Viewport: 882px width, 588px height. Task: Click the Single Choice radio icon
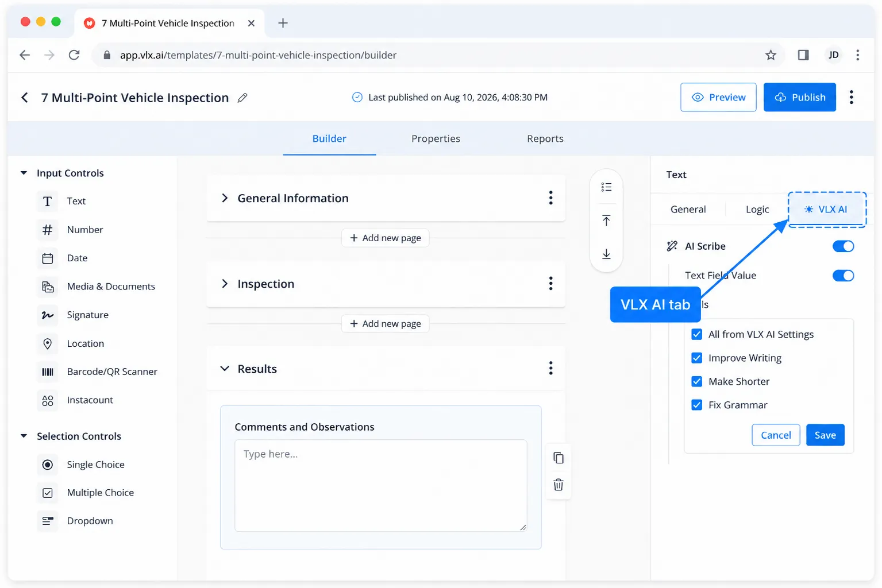click(x=48, y=465)
